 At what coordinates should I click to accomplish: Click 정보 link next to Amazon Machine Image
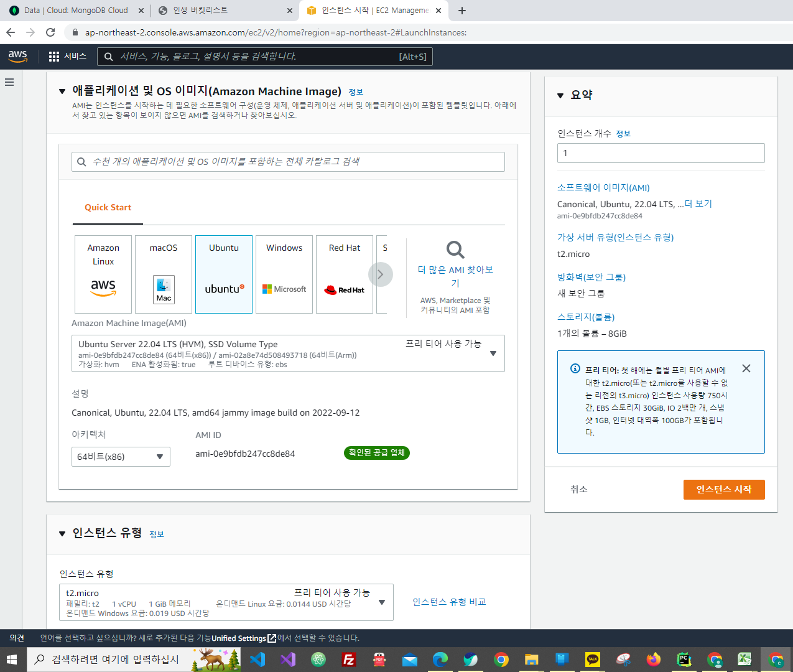point(356,92)
